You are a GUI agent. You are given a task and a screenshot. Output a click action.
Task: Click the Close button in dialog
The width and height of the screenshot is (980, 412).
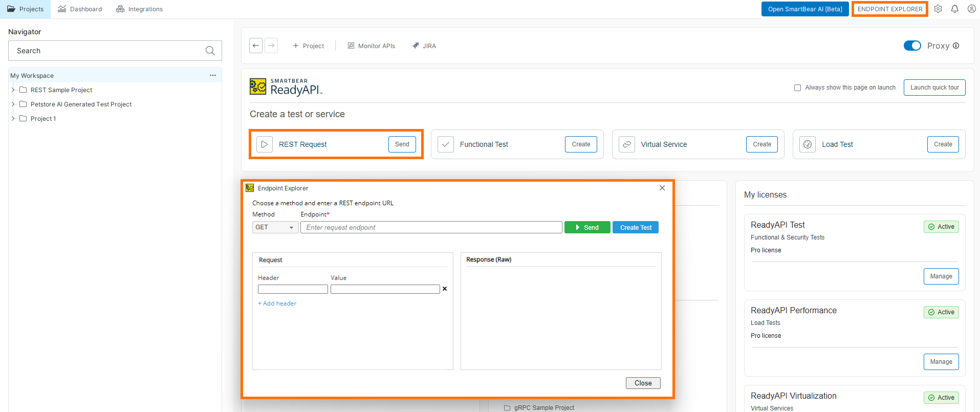[643, 383]
